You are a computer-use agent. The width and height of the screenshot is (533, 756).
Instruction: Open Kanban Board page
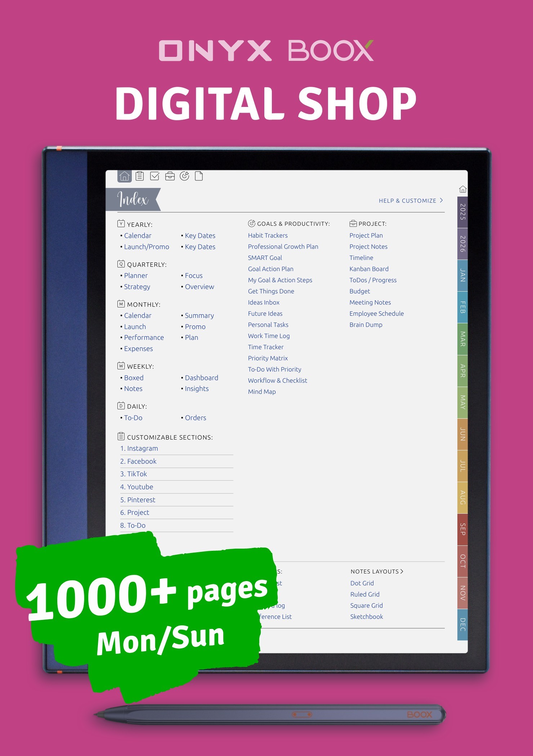click(x=369, y=269)
